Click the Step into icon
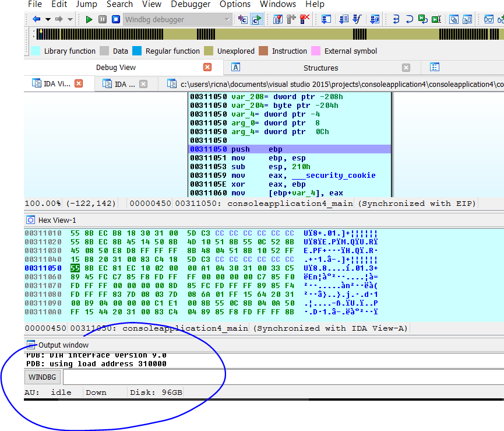This screenshot has width=504, height=431. coord(397,19)
